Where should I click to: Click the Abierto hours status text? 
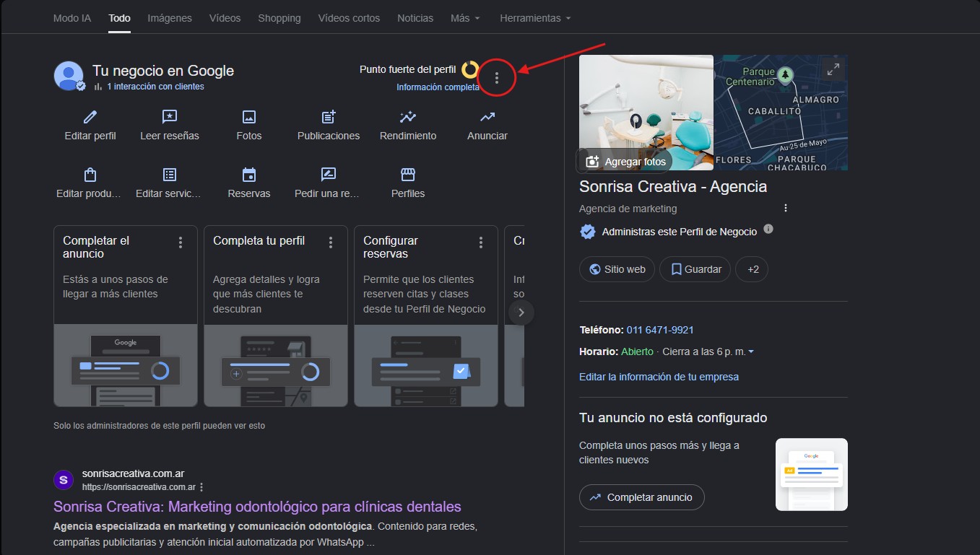[637, 351]
